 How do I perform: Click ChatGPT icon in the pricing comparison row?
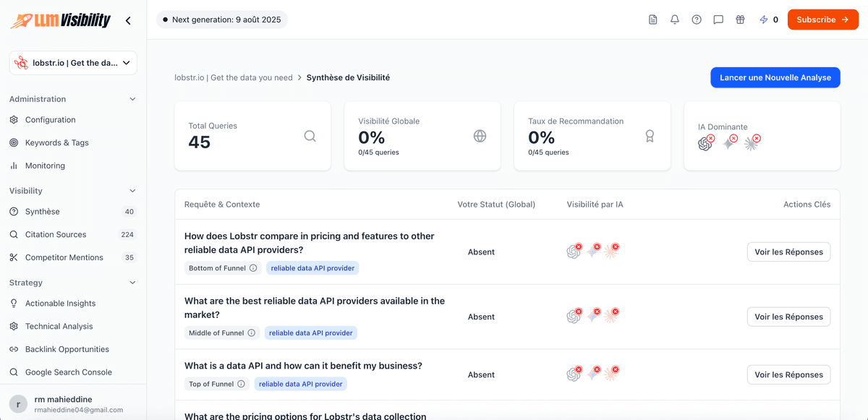click(574, 252)
